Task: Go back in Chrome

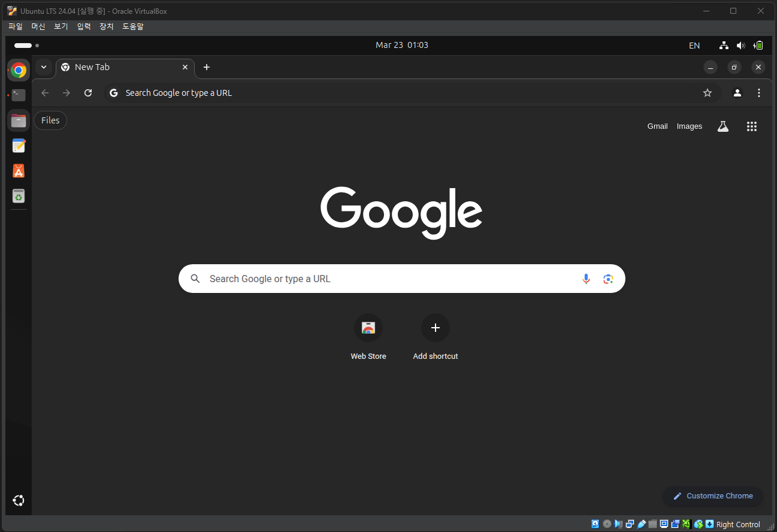Action: [45, 93]
